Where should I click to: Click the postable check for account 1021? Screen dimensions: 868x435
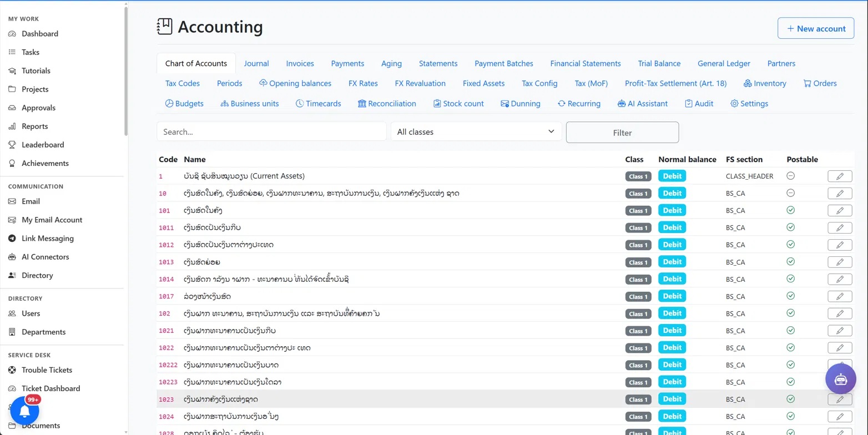(791, 331)
